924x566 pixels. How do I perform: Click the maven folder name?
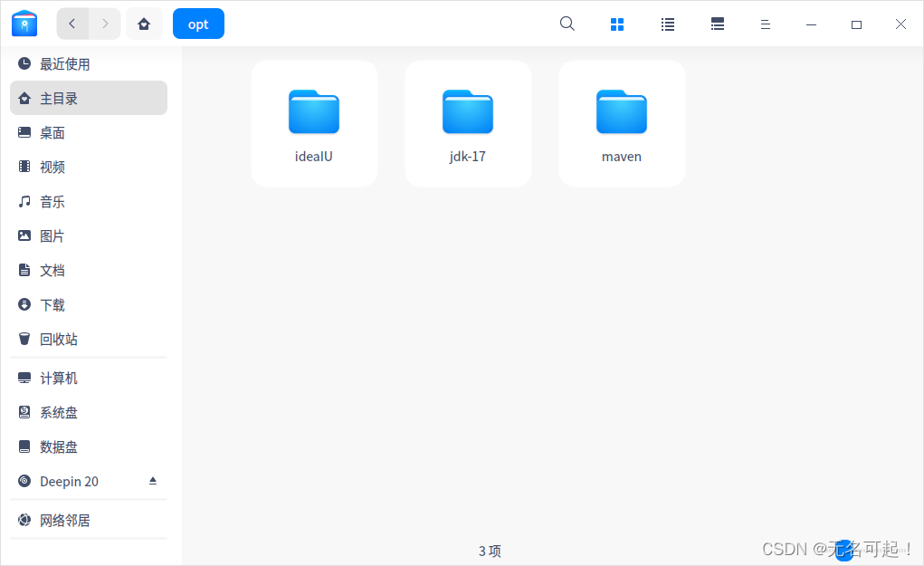(621, 157)
